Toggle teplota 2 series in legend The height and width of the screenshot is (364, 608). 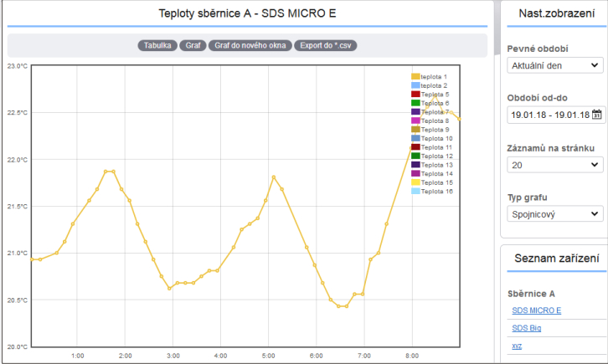pos(435,85)
